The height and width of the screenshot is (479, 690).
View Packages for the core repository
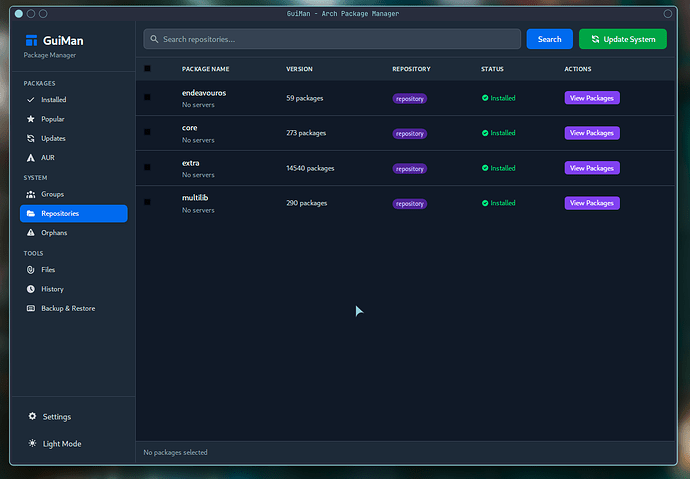pos(592,133)
